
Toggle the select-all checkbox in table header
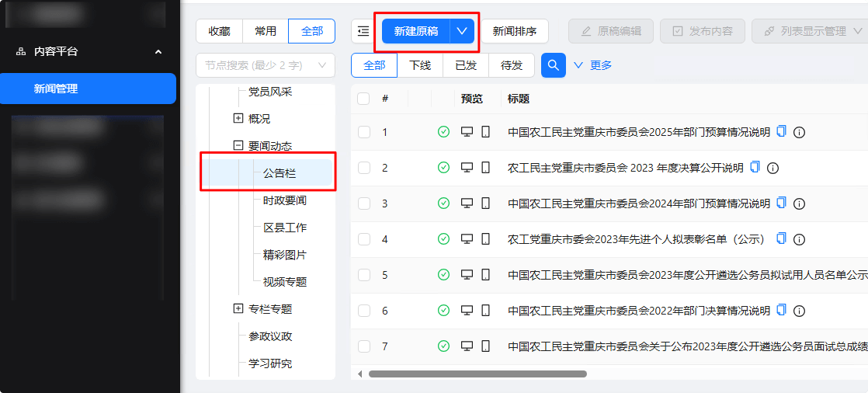tap(363, 99)
